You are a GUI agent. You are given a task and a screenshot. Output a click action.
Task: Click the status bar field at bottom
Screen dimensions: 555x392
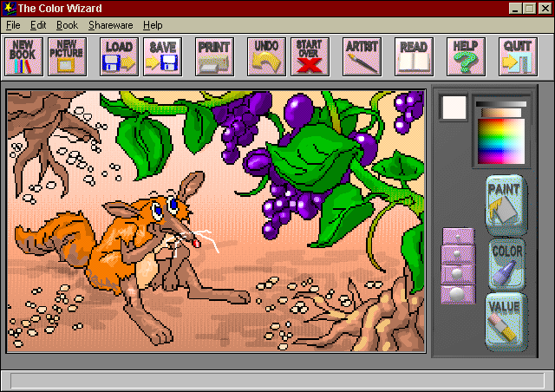[277, 381]
